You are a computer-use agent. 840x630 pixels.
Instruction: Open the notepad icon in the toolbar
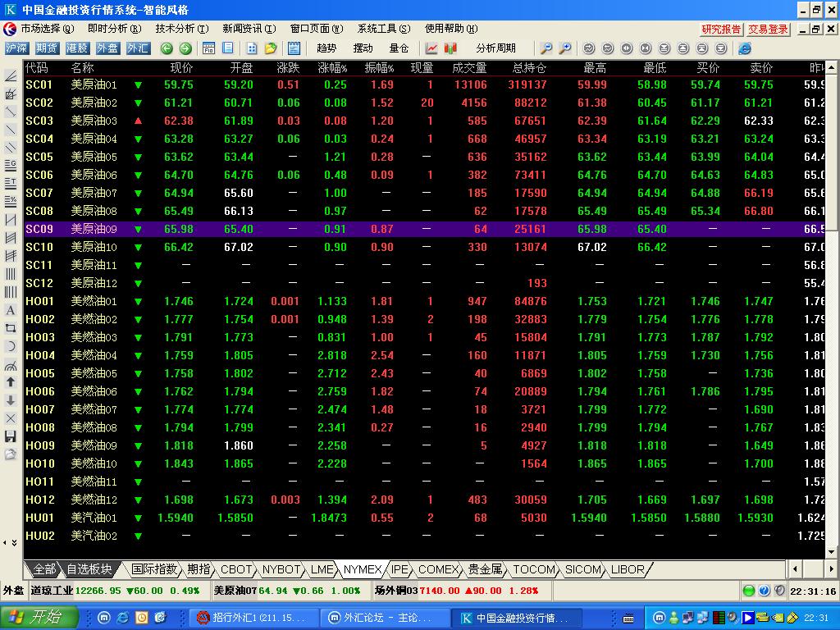click(x=294, y=48)
